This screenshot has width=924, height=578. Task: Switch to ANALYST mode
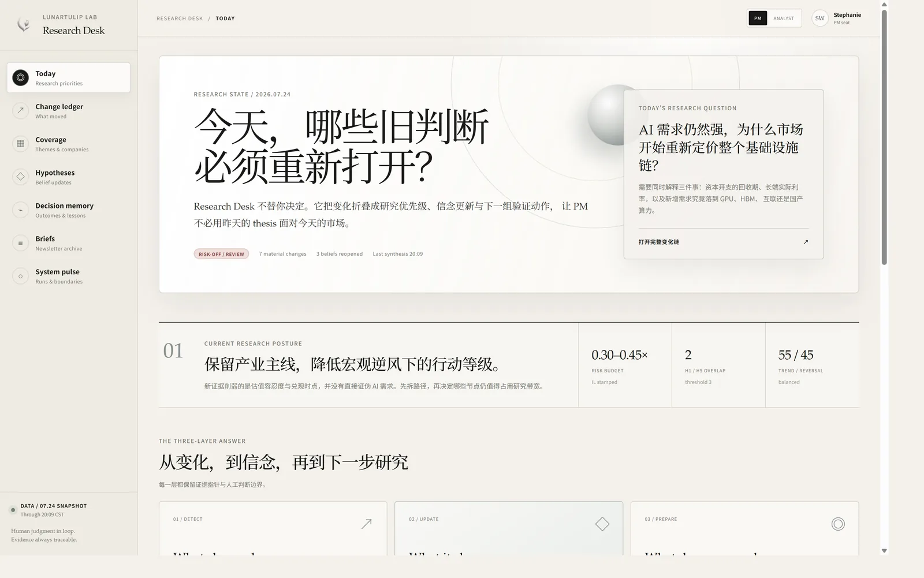[x=784, y=18]
